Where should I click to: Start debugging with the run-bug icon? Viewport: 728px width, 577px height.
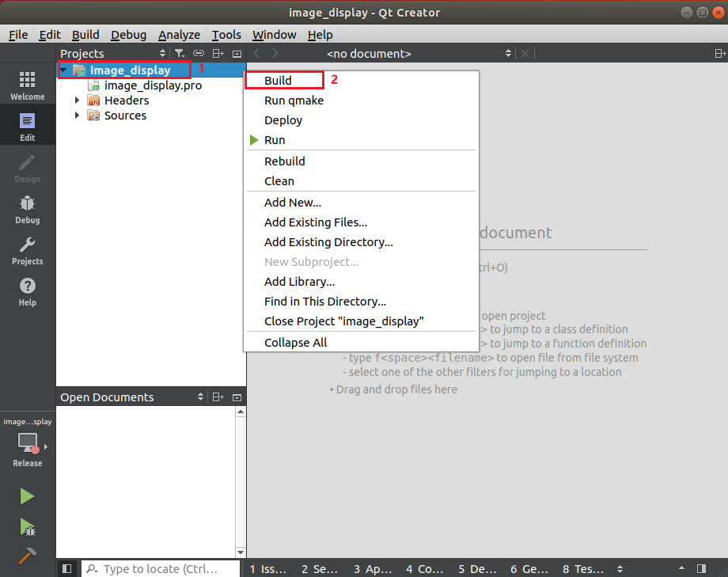coord(27,527)
